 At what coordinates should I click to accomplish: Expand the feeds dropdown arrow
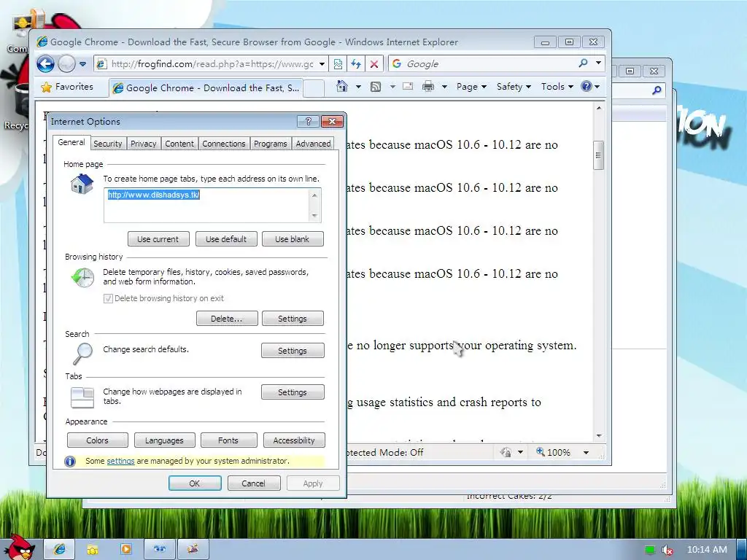point(392,87)
